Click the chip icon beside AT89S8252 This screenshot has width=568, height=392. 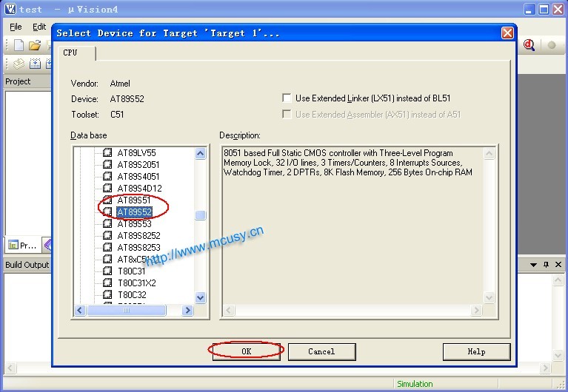(107, 236)
